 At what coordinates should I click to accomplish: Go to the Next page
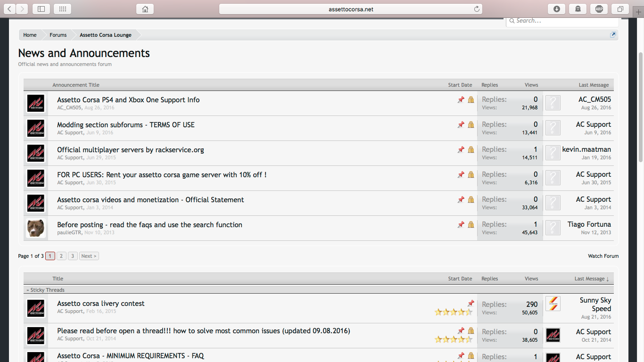click(89, 256)
